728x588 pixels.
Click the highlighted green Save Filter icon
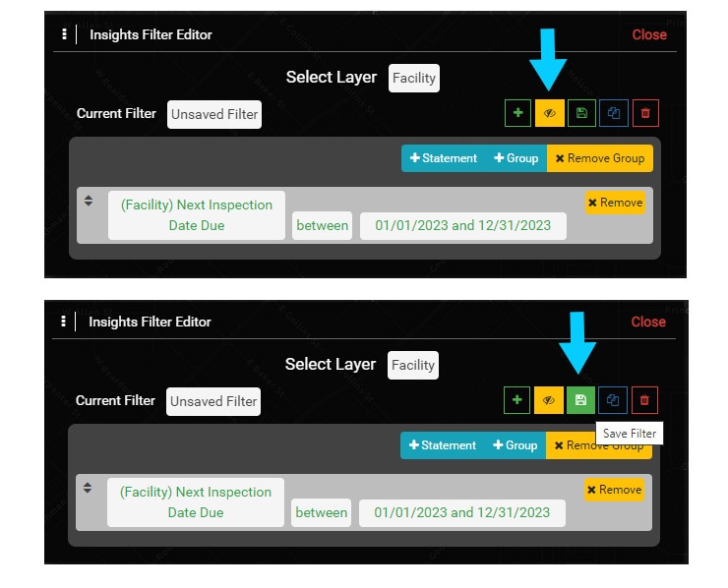tap(580, 400)
